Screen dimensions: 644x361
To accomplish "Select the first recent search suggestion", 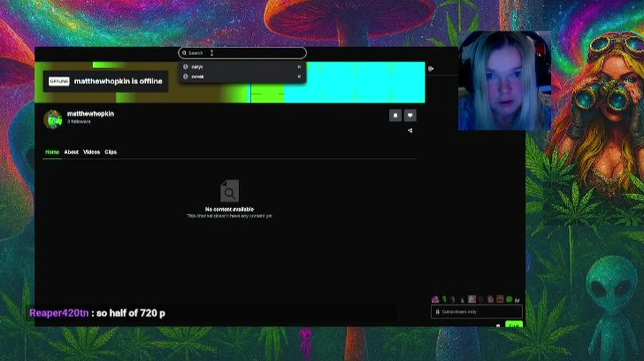I will (242, 67).
